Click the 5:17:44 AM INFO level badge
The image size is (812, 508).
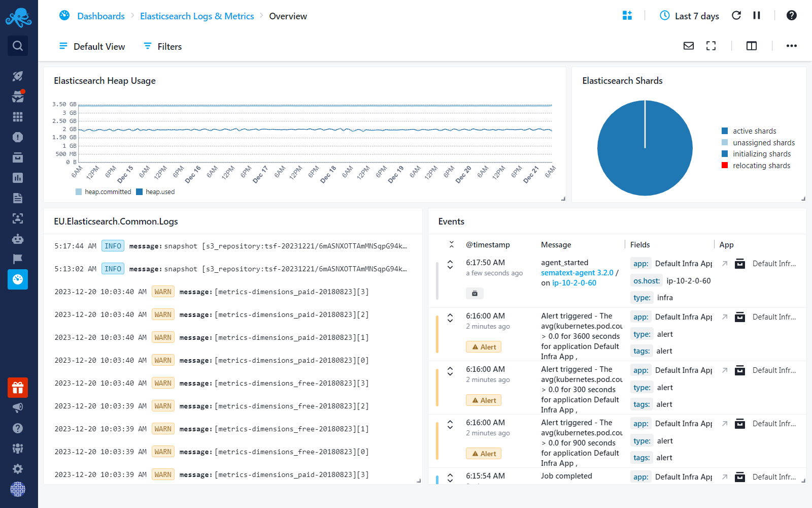click(x=113, y=246)
